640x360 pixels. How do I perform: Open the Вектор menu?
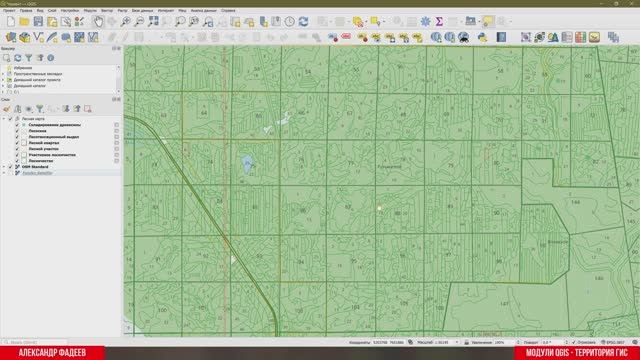[107, 11]
